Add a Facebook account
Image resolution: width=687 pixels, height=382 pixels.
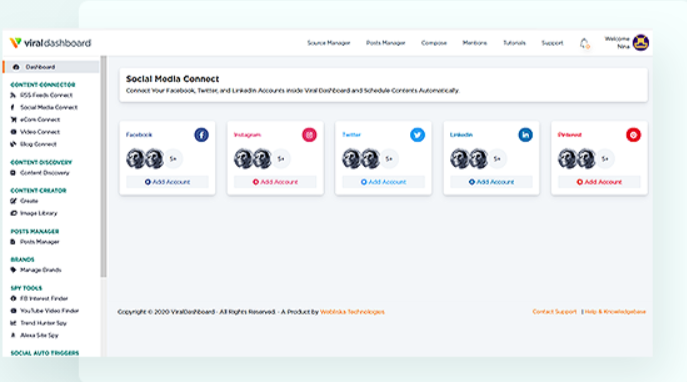point(167,182)
